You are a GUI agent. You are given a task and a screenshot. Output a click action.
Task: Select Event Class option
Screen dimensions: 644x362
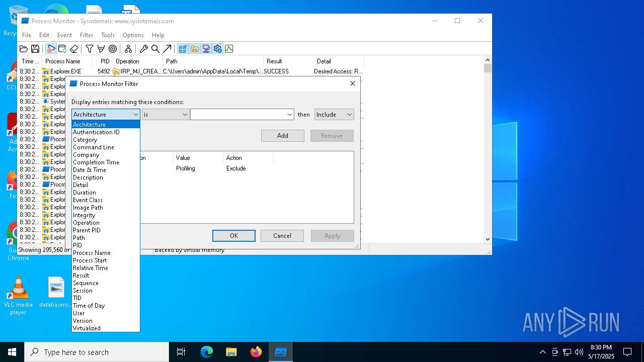tap(106, 200)
